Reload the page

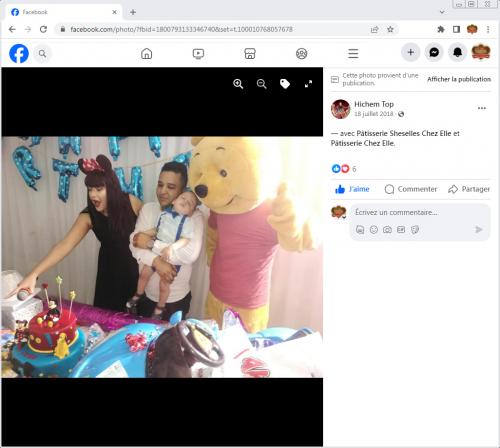(43, 29)
